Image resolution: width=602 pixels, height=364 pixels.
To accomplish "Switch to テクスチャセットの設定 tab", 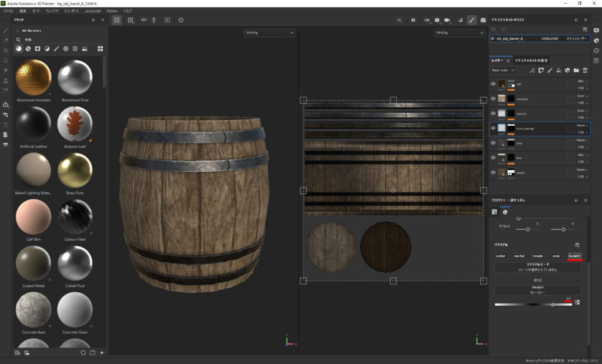I will [531, 61].
